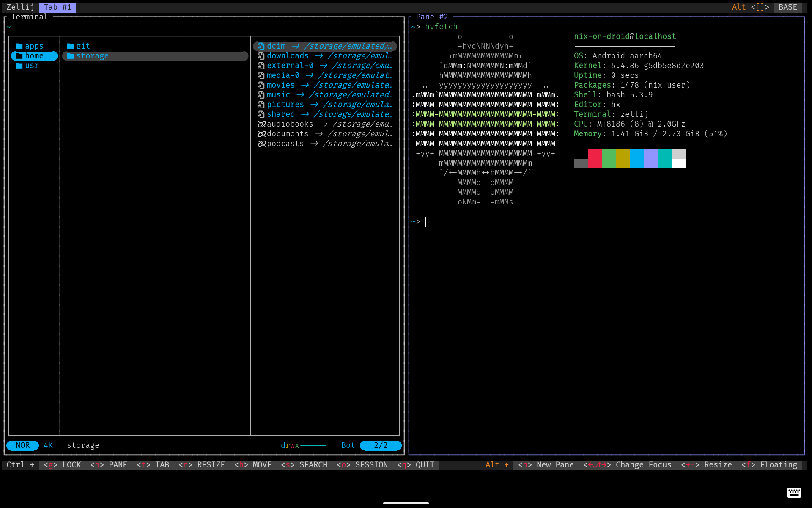The image size is (812, 508).
Task: Select the movies link entry
Action: point(325,85)
